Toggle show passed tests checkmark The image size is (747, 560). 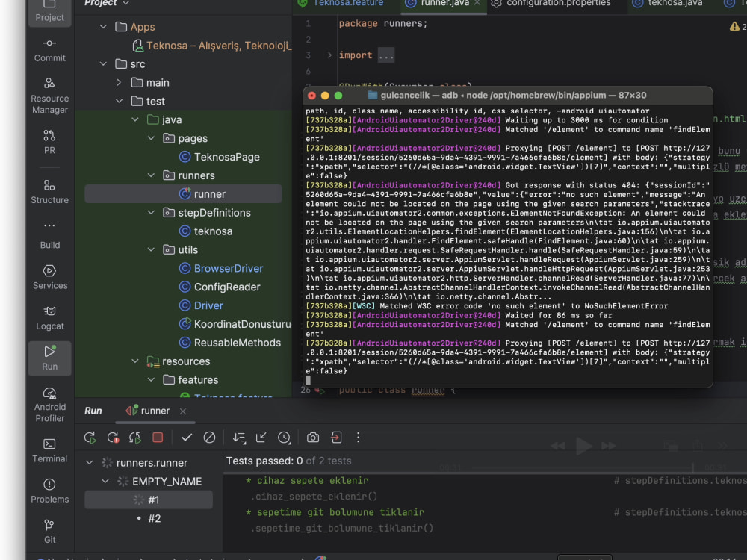(187, 438)
